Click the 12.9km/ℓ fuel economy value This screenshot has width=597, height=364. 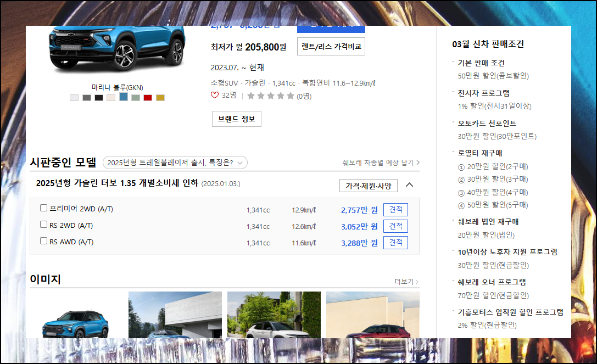click(304, 210)
